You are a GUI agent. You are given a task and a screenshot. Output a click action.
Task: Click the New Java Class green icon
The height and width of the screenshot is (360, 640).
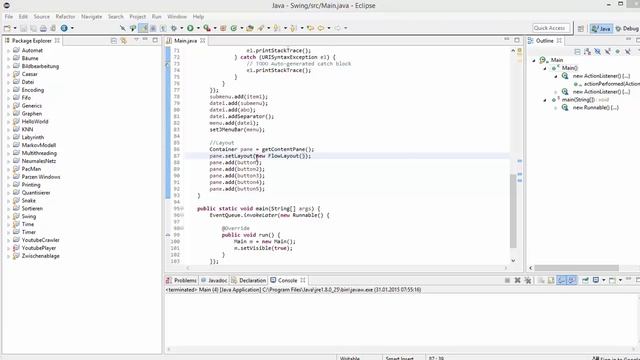point(233,28)
